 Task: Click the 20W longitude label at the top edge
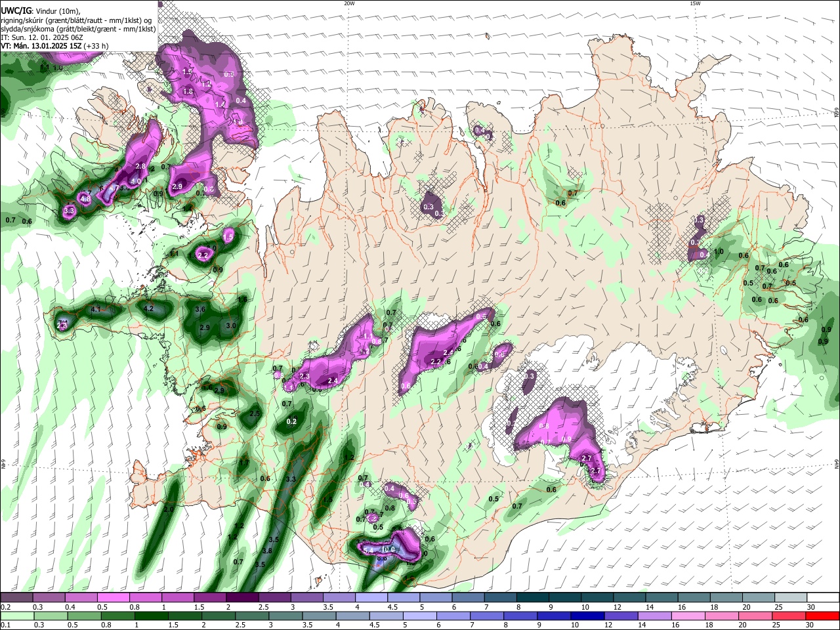pyautogui.click(x=349, y=3)
